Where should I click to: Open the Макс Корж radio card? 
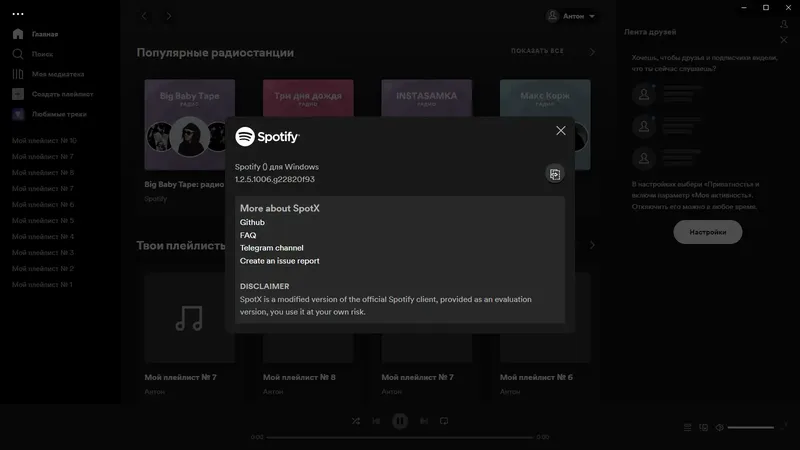coord(545,98)
